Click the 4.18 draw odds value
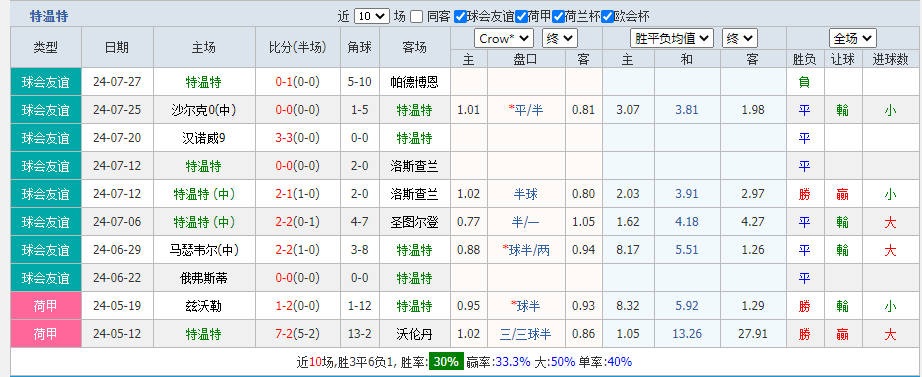 pyautogui.click(x=687, y=222)
